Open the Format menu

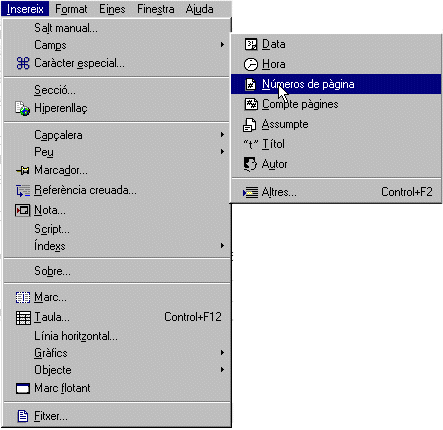pyautogui.click(x=71, y=9)
